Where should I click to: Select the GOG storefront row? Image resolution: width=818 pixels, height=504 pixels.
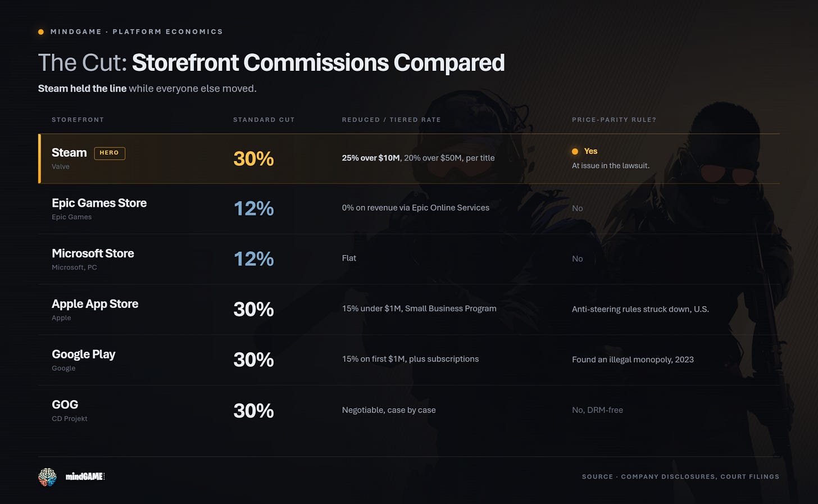click(x=409, y=411)
